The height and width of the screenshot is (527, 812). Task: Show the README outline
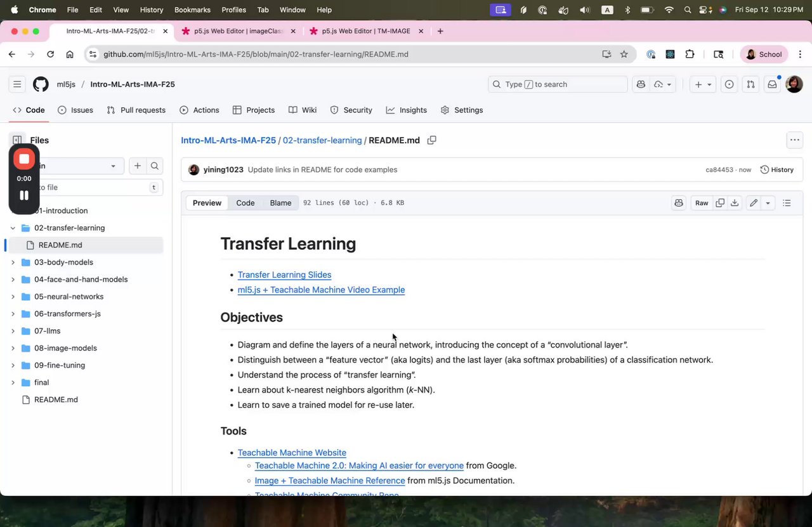point(787,203)
